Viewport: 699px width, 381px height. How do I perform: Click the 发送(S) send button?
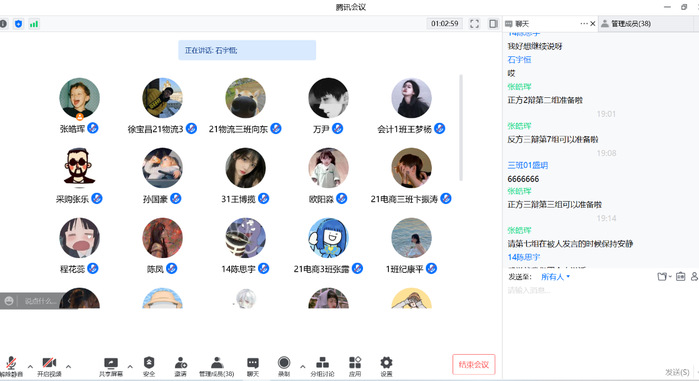coord(677,372)
